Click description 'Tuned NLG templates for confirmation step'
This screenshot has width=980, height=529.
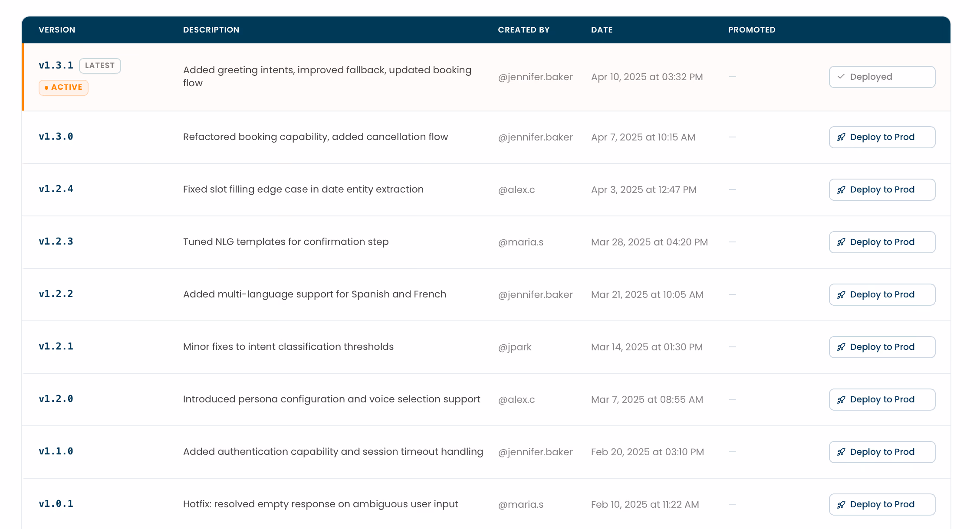(x=286, y=242)
